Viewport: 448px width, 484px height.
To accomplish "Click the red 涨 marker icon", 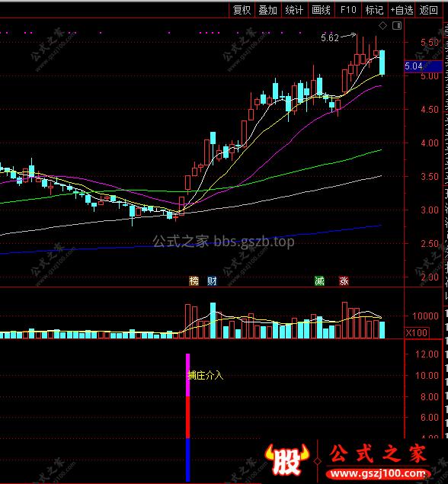I will (x=344, y=281).
